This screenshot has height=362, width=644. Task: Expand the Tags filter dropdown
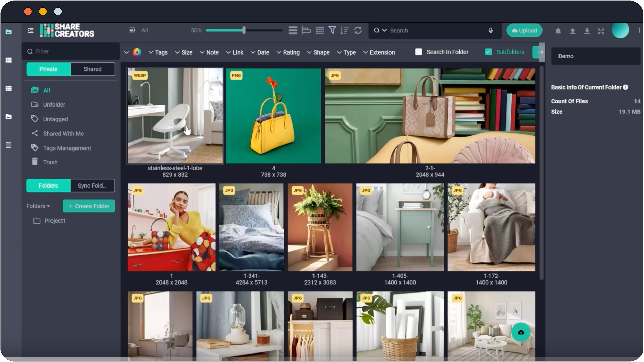point(158,52)
